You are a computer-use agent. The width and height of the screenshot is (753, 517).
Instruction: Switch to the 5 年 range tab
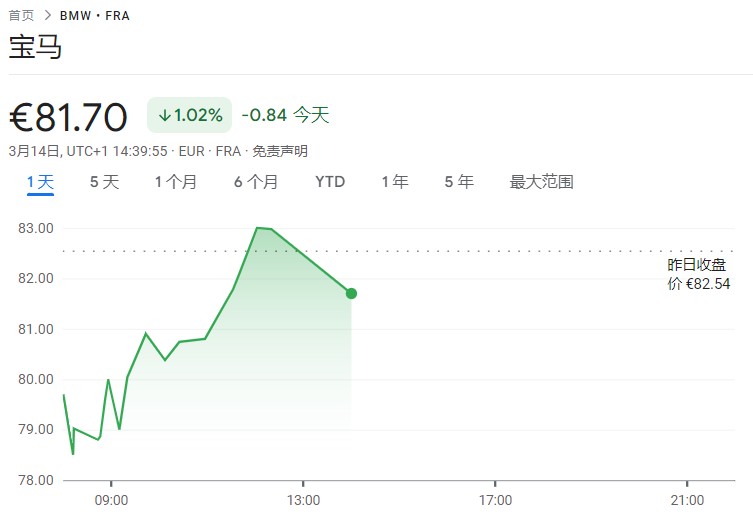tap(459, 182)
